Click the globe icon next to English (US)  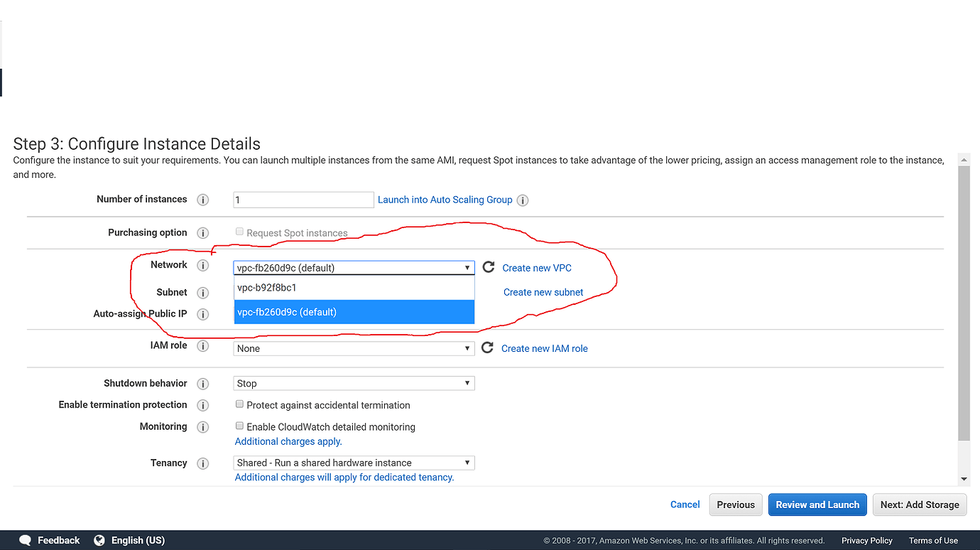pos(99,540)
